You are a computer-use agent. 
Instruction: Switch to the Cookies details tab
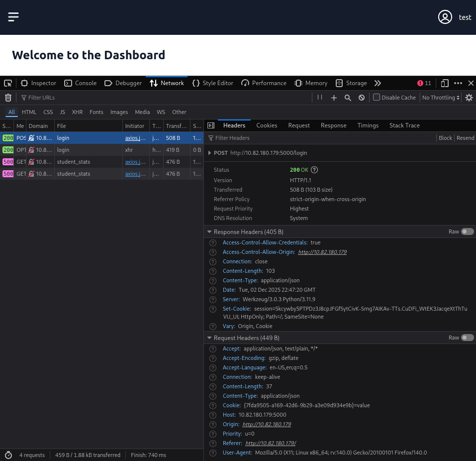pos(267,125)
